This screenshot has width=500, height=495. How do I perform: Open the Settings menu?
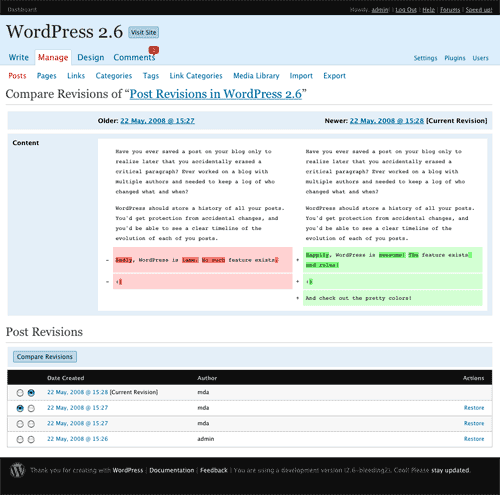click(x=425, y=58)
